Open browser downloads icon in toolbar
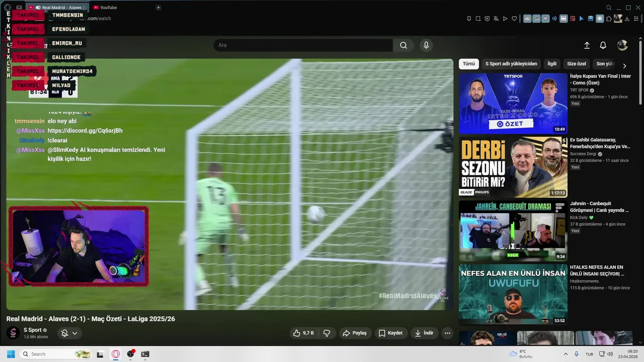This screenshot has width=644, height=362. click(x=627, y=19)
